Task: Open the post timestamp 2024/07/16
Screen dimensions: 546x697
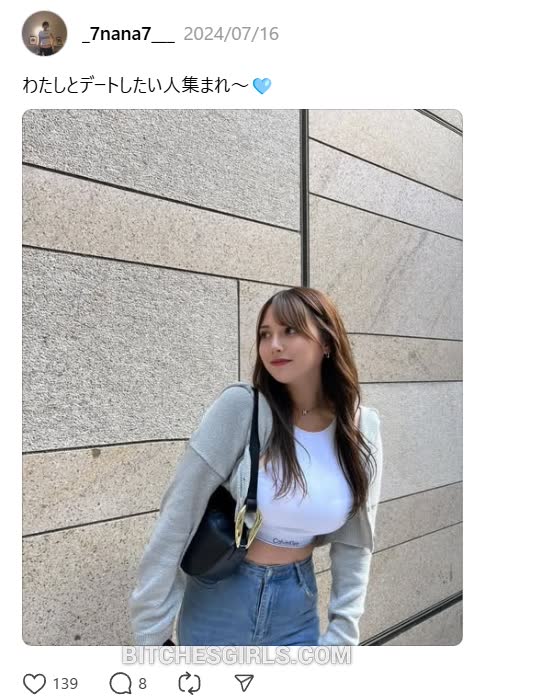Action: [231, 34]
